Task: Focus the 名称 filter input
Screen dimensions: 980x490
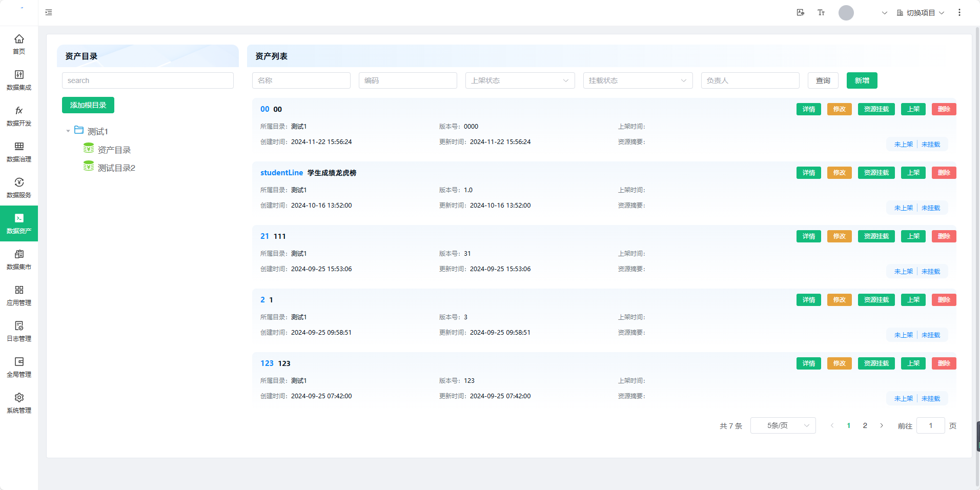Action: [301, 80]
